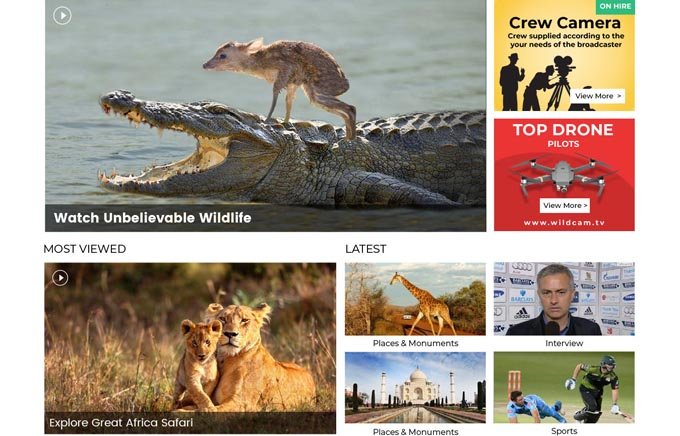
Task: Click Places & Monuments caption under Taj Mahal
Action: pos(415,432)
